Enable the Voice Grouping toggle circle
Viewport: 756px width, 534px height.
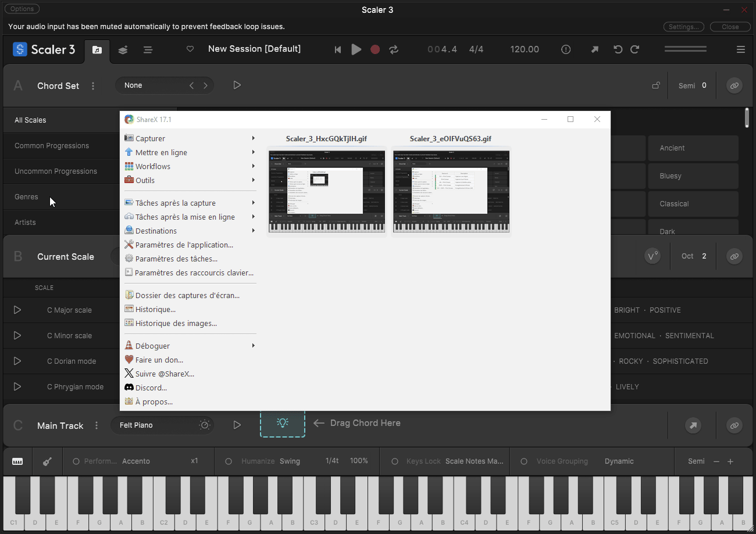(x=524, y=461)
